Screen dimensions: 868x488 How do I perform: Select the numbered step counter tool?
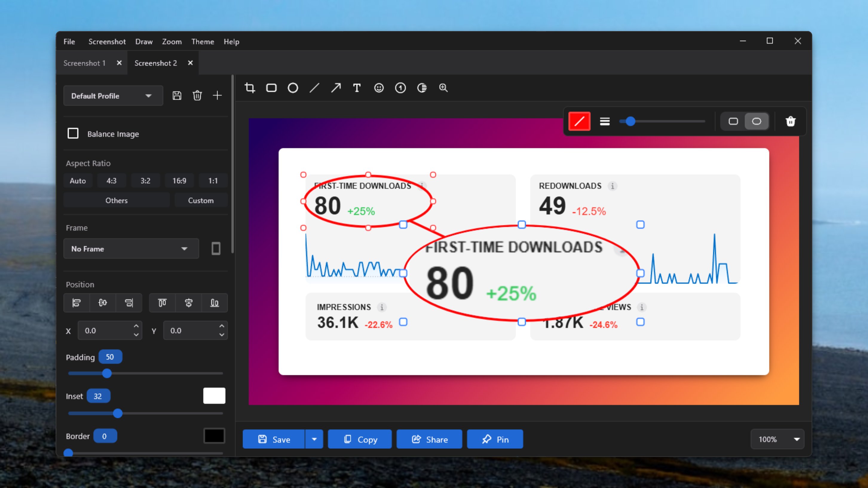pyautogui.click(x=400, y=88)
